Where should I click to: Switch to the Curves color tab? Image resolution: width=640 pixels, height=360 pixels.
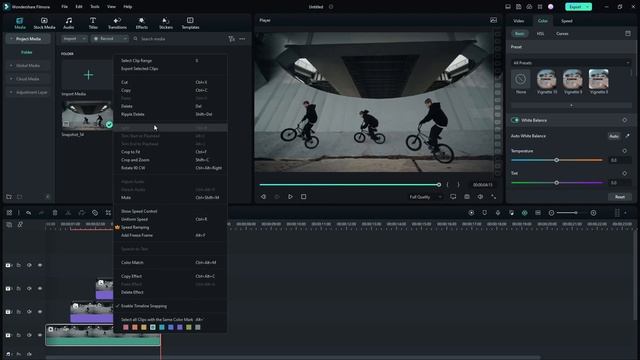562,34
